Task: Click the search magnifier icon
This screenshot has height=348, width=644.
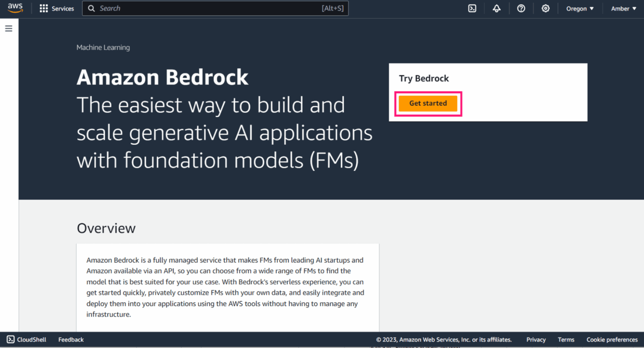Action: pos(91,8)
